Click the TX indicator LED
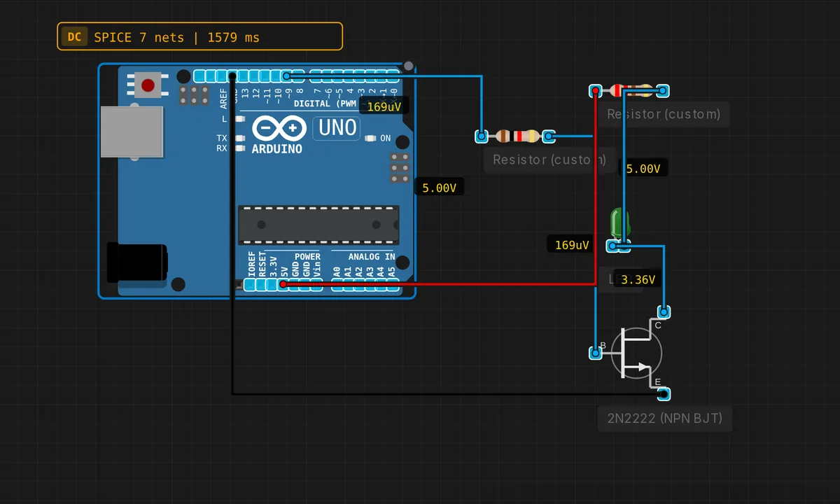This screenshot has width=840, height=504. [240, 138]
